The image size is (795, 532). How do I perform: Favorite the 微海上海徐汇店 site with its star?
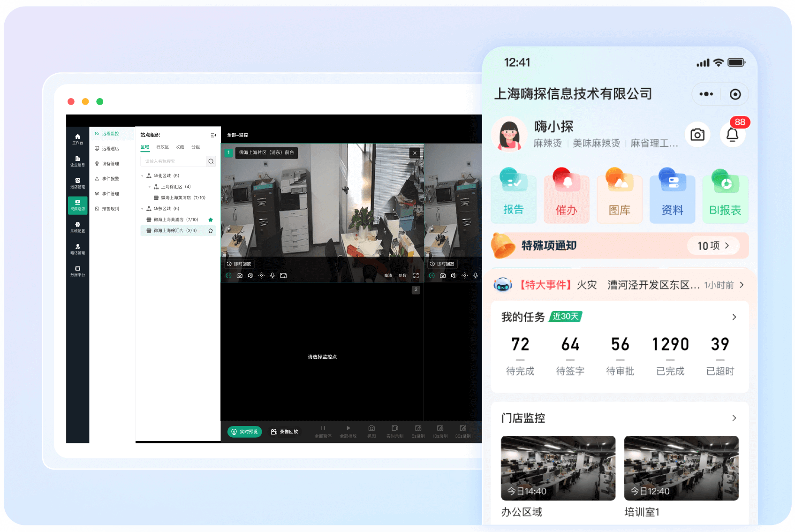tap(211, 231)
